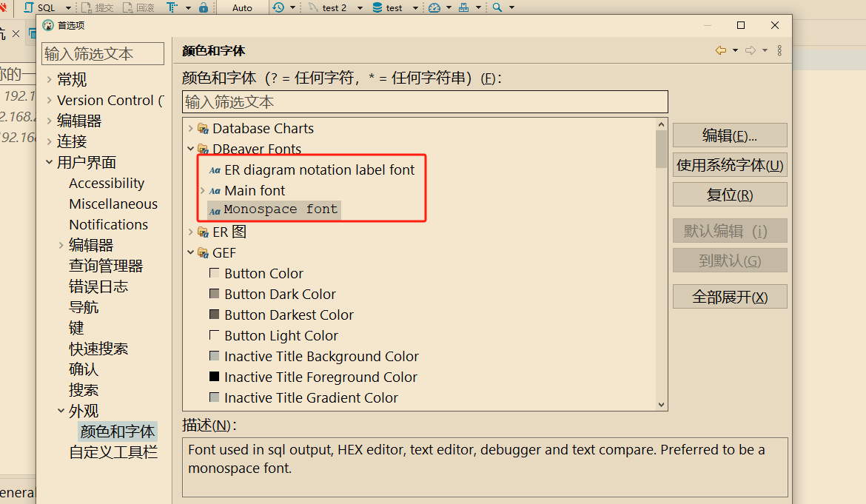Click the back arrow in preferences header

point(721,50)
